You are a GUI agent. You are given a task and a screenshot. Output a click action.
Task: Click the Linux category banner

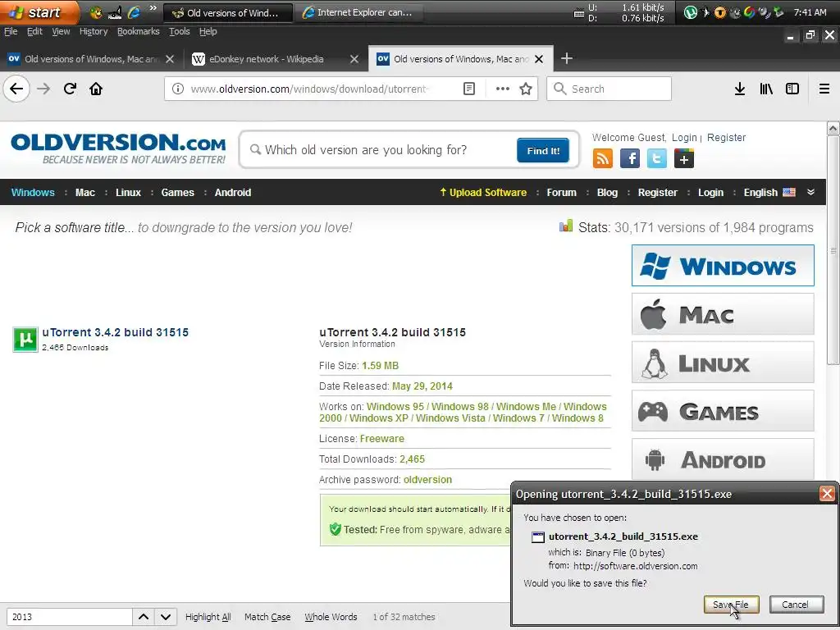723,363
